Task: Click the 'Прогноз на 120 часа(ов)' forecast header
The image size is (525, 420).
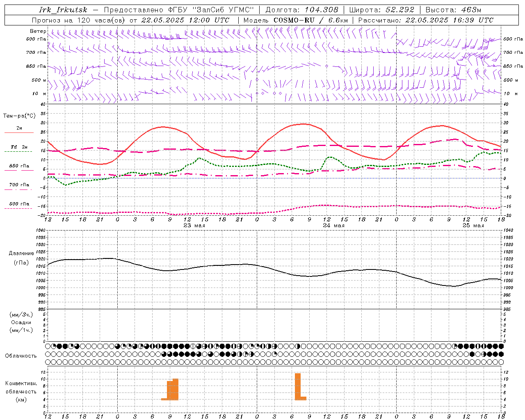Action: click(78, 20)
